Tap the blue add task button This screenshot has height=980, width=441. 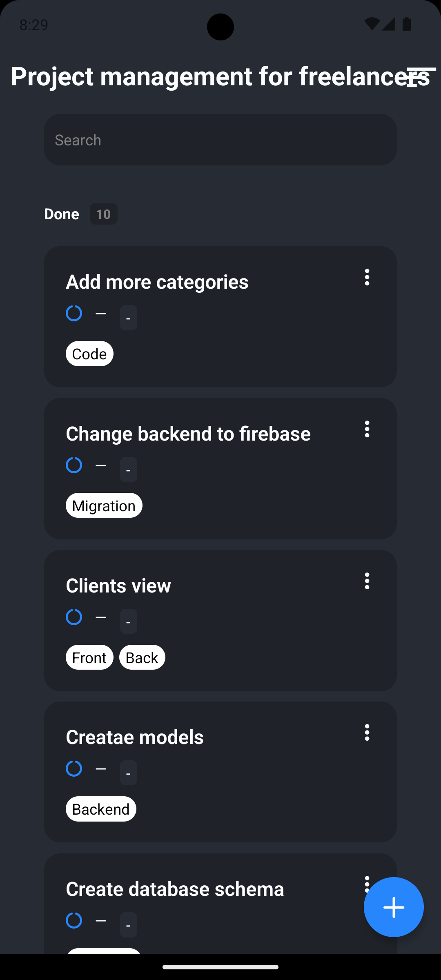394,907
